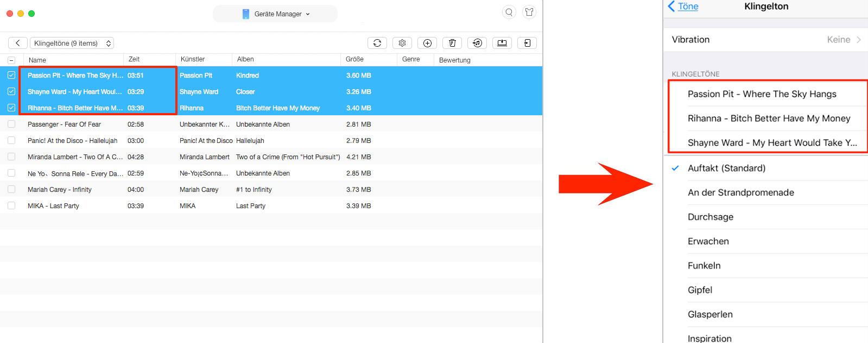Click the 3.40 MB size cell
This screenshot has height=343, width=868.
click(x=359, y=108)
